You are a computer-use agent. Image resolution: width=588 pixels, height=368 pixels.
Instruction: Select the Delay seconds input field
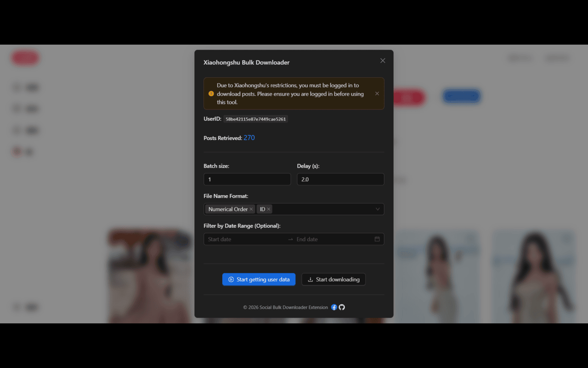click(340, 179)
